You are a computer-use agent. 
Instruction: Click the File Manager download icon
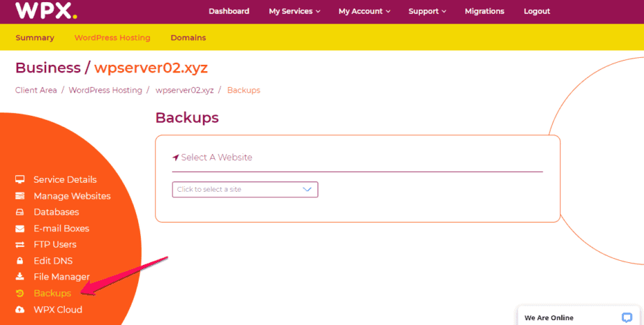[20, 277]
